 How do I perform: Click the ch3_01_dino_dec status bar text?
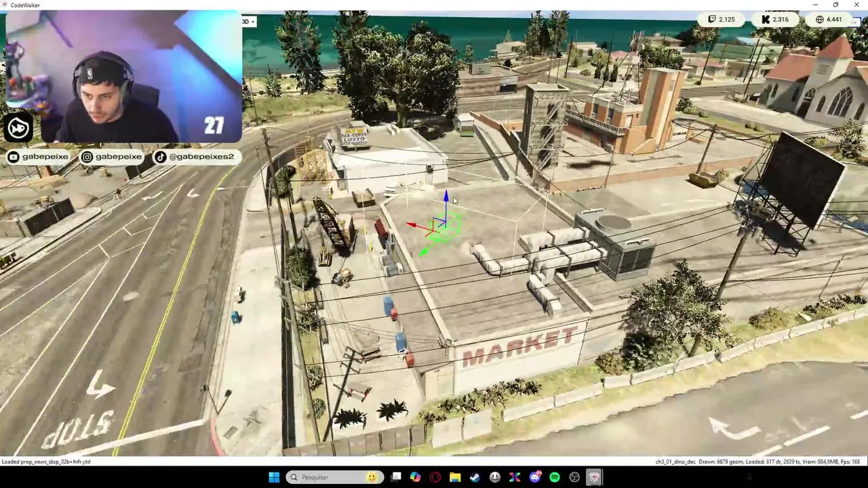tap(675, 462)
